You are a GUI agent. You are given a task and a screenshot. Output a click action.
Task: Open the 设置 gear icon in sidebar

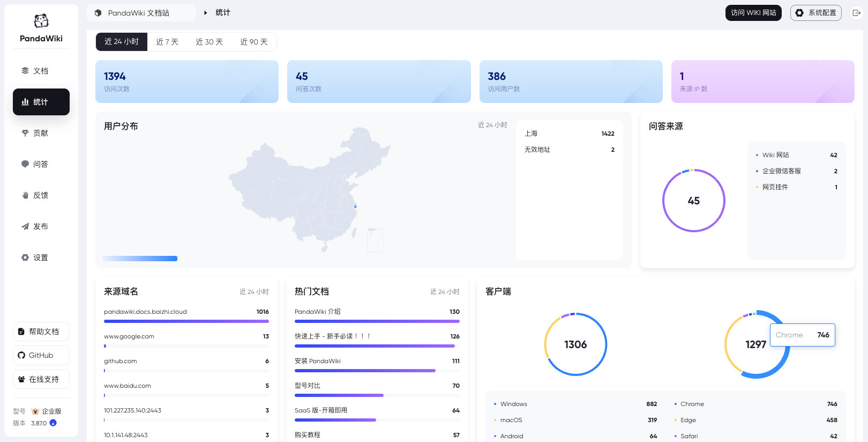pyautogui.click(x=25, y=257)
